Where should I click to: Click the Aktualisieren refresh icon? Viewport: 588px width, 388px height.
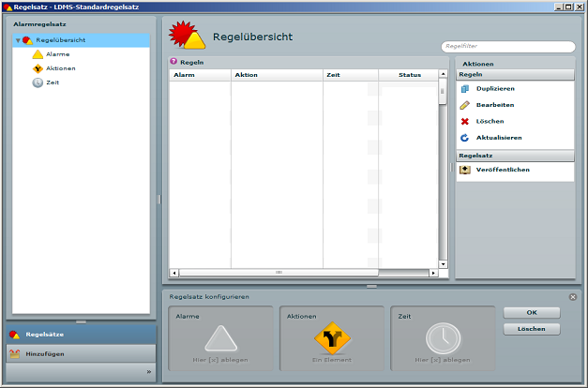tap(464, 138)
